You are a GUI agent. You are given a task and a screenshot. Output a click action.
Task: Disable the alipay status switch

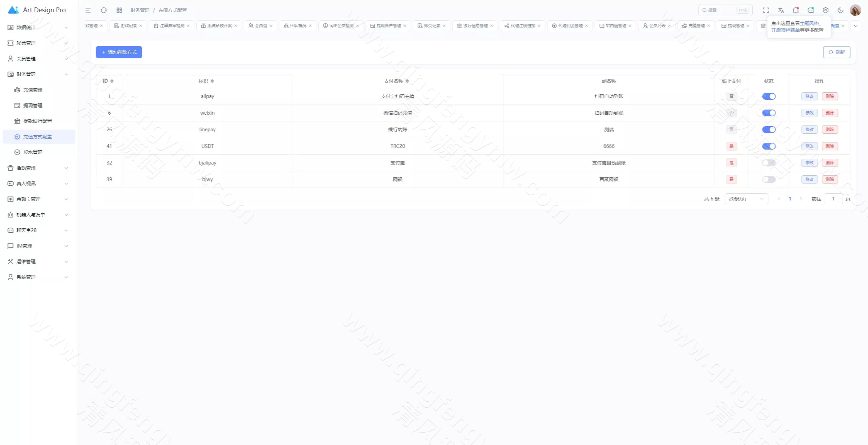(x=769, y=96)
